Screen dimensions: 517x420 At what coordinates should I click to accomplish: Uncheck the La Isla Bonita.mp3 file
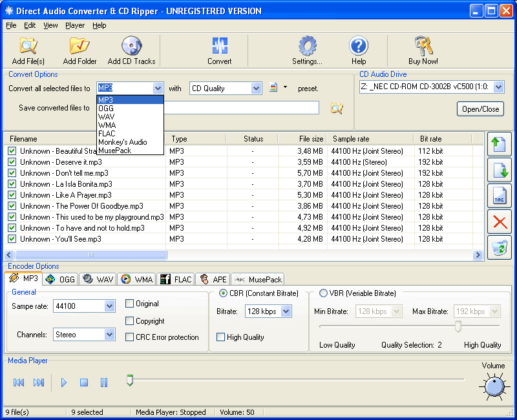point(12,184)
